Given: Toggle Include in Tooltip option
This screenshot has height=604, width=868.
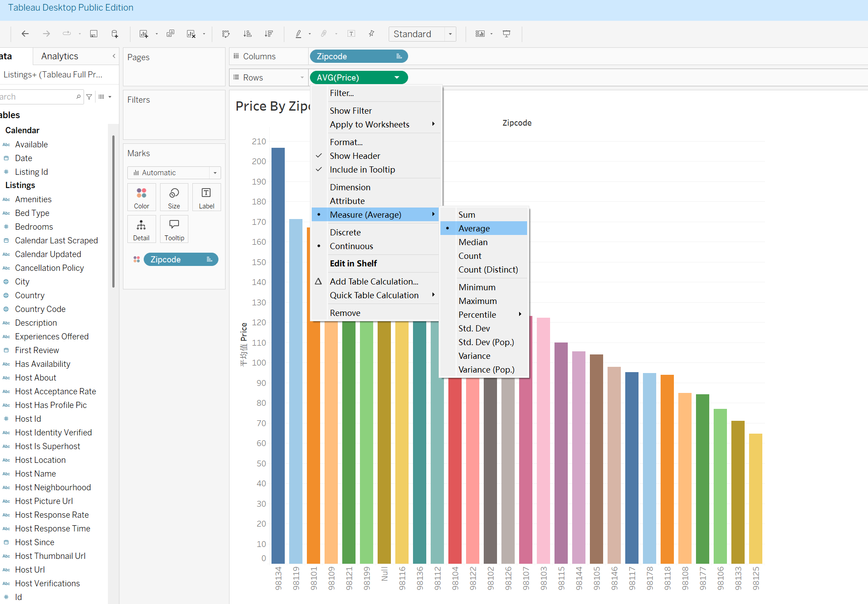Looking at the screenshot, I should 362,169.
